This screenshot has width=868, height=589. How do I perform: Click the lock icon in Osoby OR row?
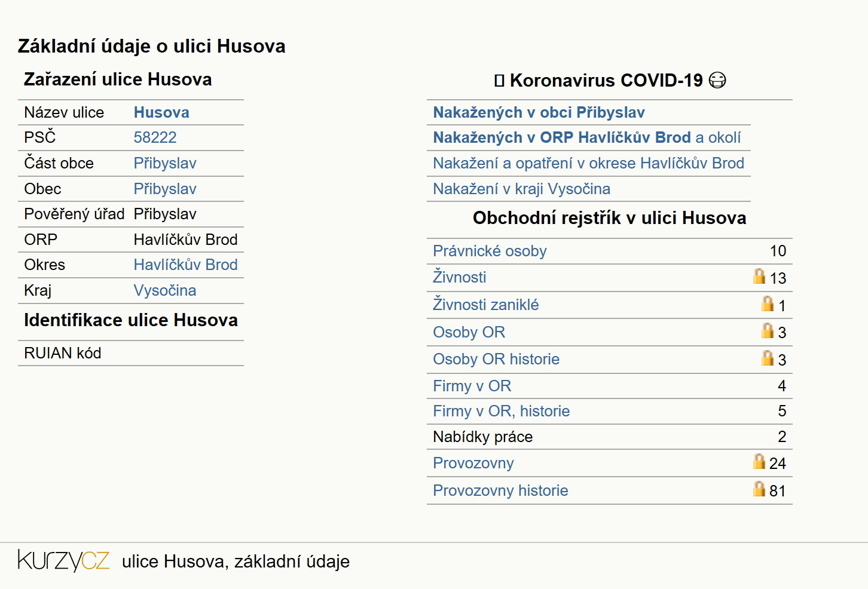click(768, 330)
